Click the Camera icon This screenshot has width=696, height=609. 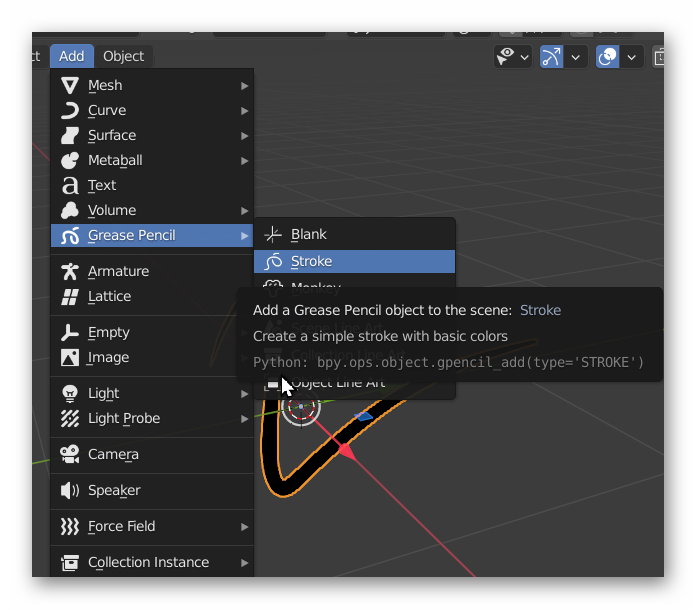click(70, 454)
